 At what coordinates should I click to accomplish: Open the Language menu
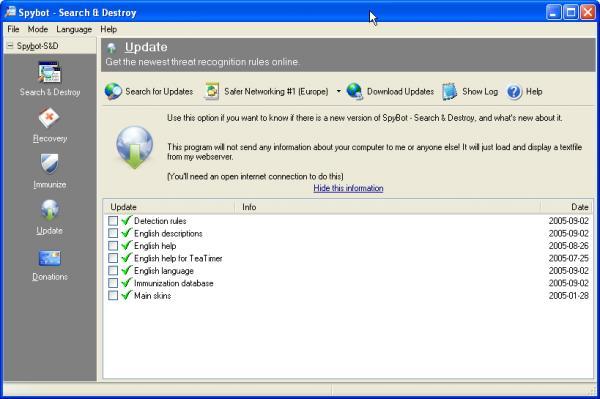pos(74,29)
